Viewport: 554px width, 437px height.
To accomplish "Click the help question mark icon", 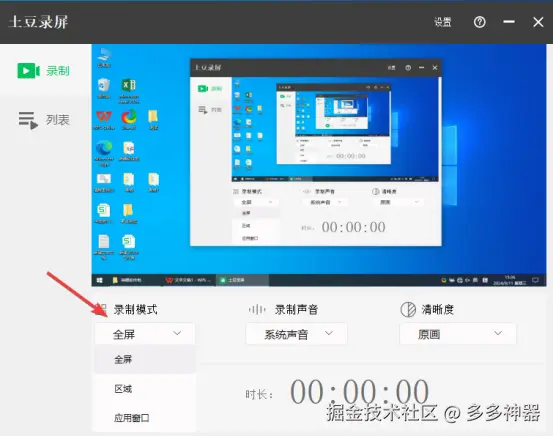I will click(479, 22).
